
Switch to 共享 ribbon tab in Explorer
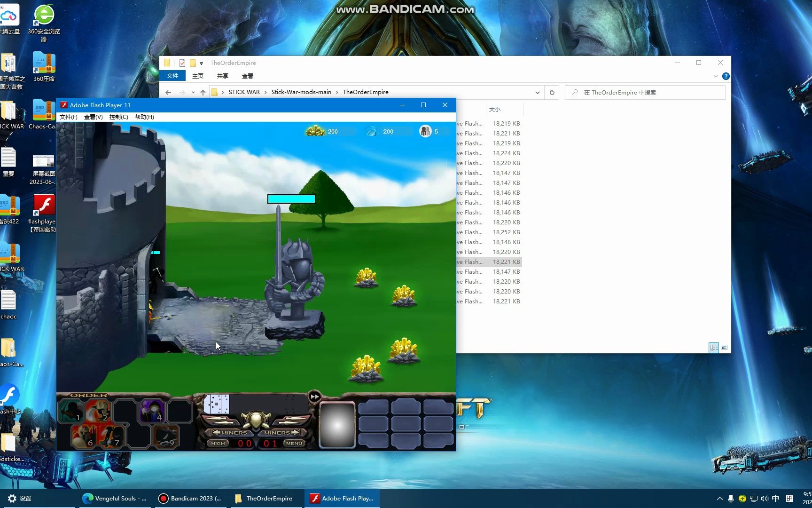point(223,76)
